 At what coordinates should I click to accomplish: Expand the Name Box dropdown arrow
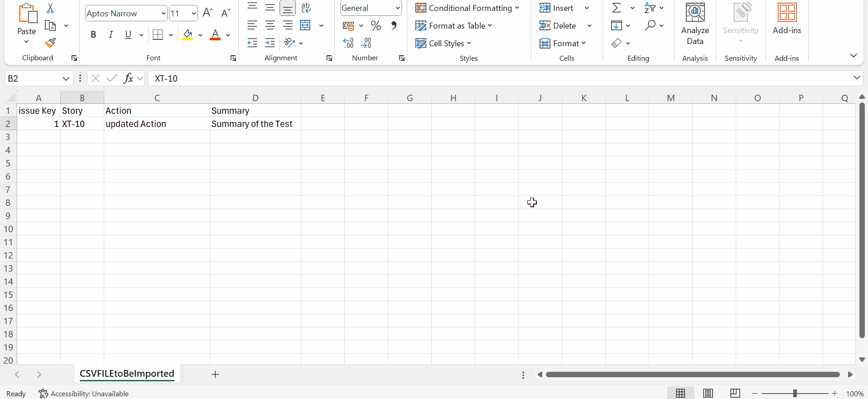tap(66, 78)
